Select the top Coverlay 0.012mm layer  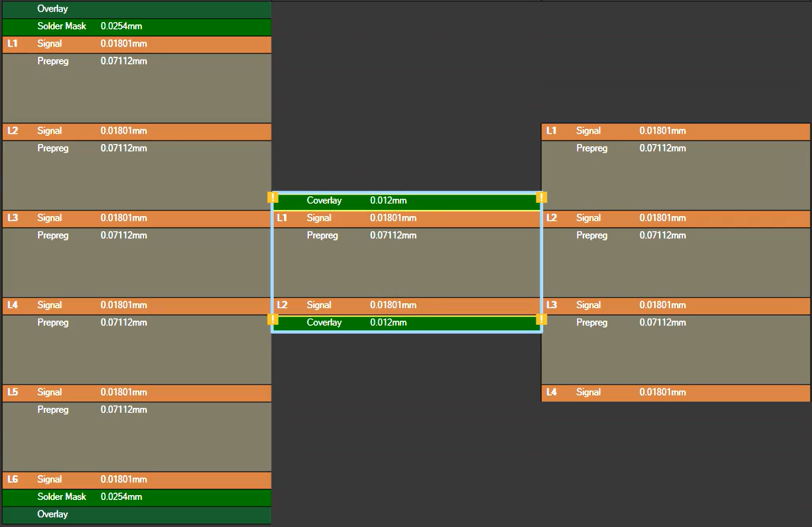point(407,202)
